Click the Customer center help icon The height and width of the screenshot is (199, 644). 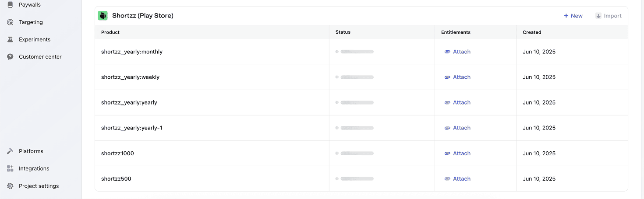pyautogui.click(x=10, y=57)
